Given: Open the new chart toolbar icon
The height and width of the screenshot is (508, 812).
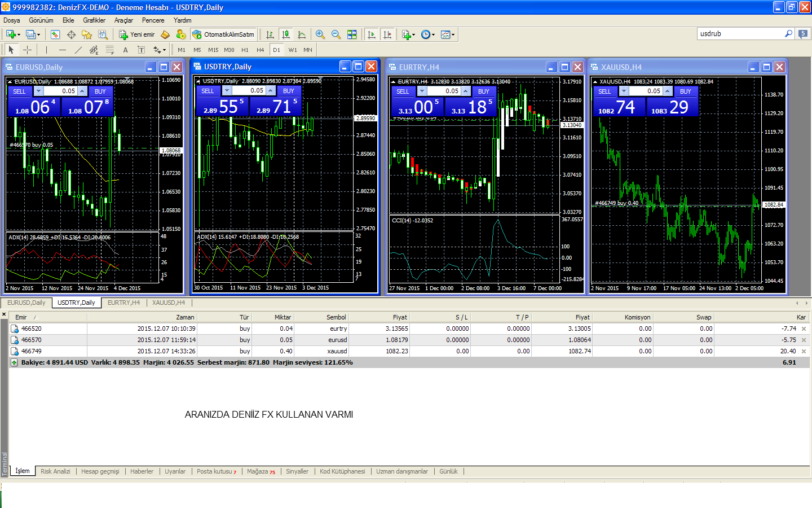Looking at the screenshot, I should click(12, 34).
